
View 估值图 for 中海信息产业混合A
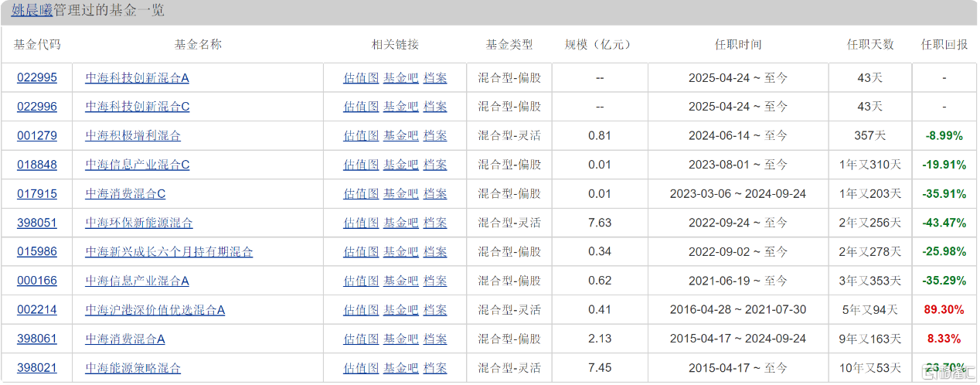[361, 281]
